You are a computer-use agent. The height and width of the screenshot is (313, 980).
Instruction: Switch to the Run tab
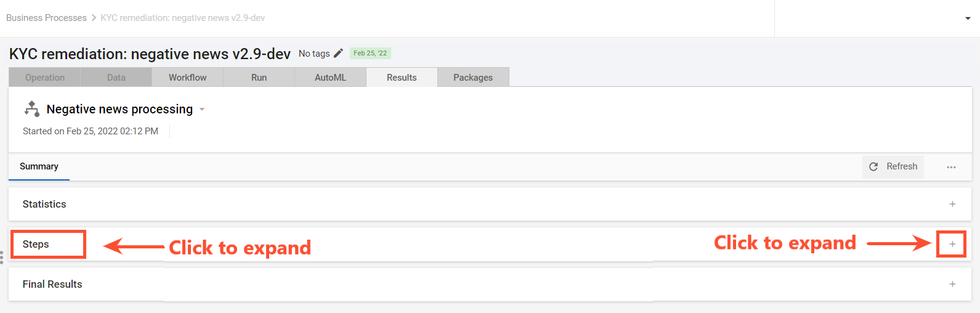tap(259, 77)
